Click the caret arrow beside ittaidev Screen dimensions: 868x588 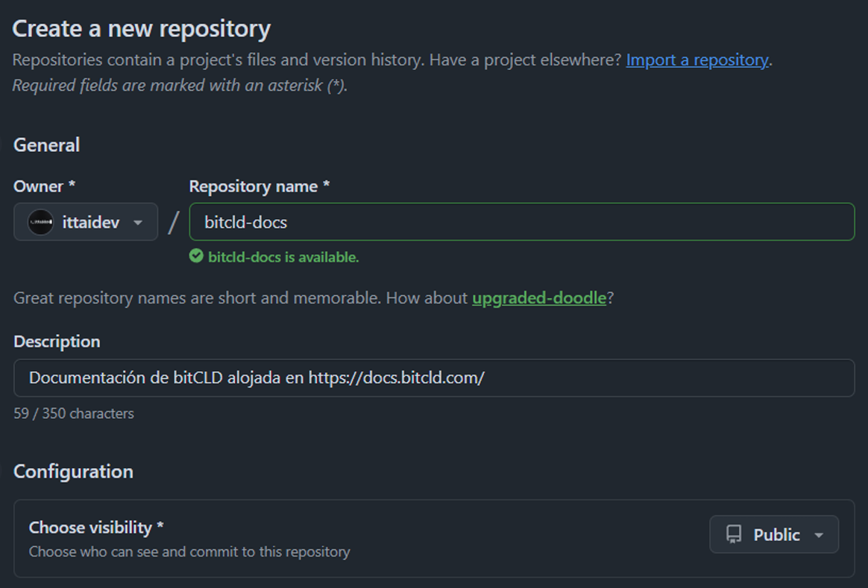pos(138,221)
